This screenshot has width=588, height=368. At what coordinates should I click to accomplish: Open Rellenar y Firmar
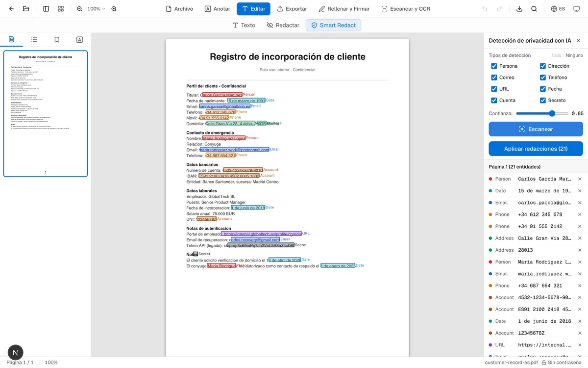pyautogui.click(x=344, y=9)
